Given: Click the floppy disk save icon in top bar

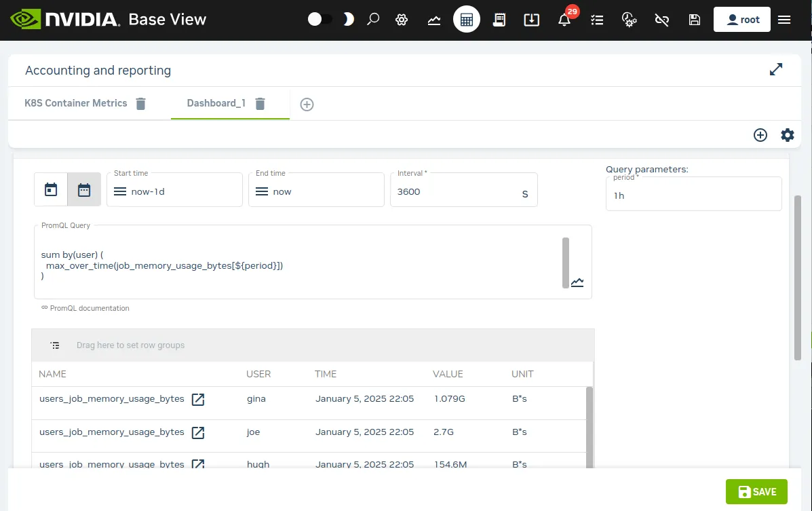Looking at the screenshot, I should 695,20.
